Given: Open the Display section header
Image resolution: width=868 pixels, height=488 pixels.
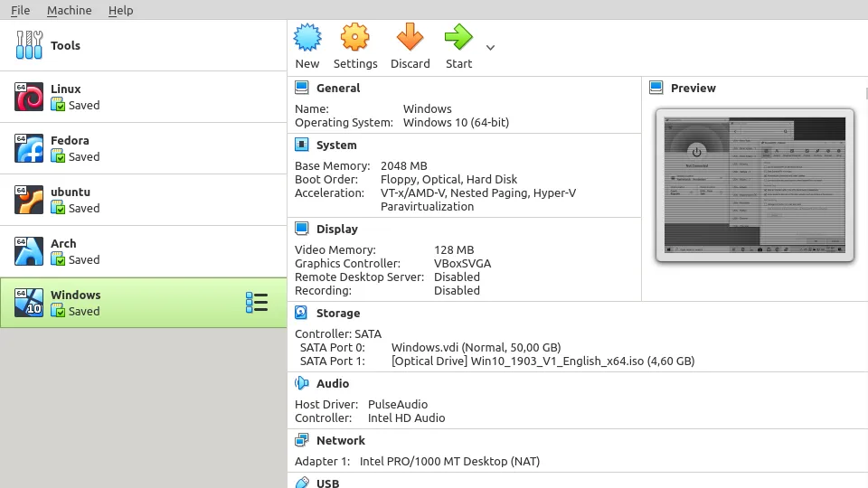Looking at the screenshot, I should point(336,229).
